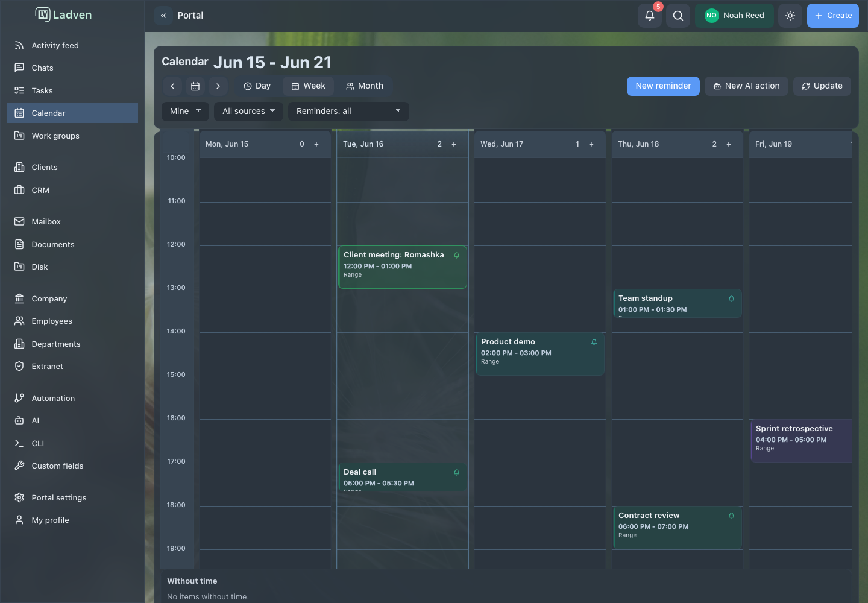This screenshot has width=868, height=603.
Task: Click bell icon on Team standup event
Action: (731, 298)
